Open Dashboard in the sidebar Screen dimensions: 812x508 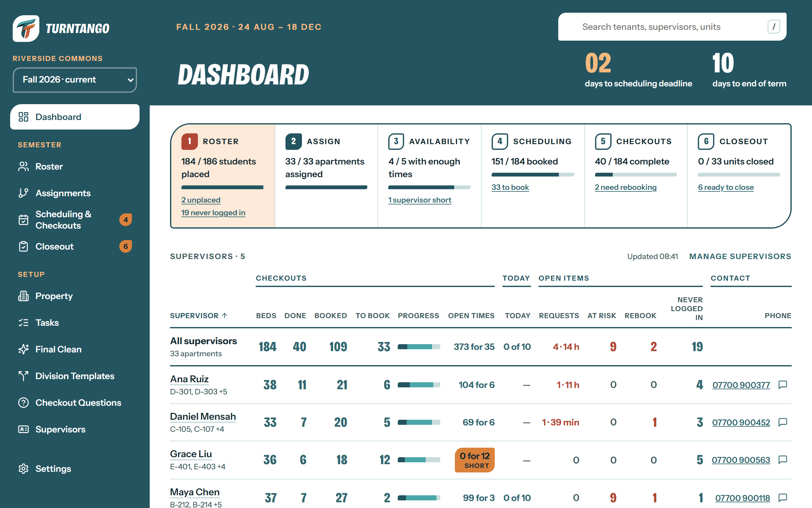tap(75, 117)
